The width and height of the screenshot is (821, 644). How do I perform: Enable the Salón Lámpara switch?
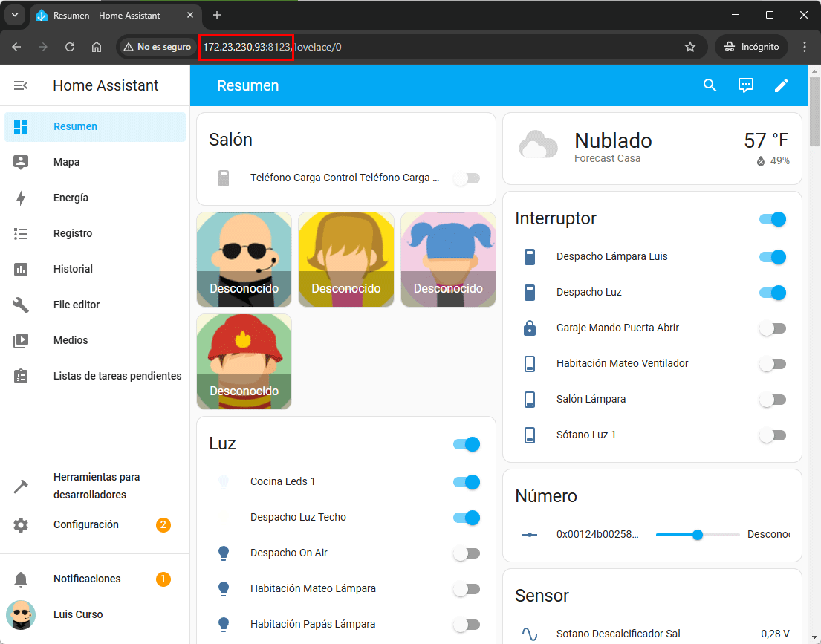click(772, 400)
